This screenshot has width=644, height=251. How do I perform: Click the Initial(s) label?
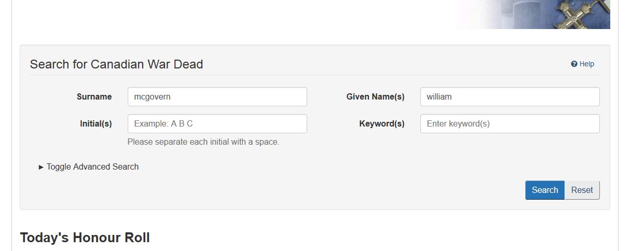pos(95,124)
